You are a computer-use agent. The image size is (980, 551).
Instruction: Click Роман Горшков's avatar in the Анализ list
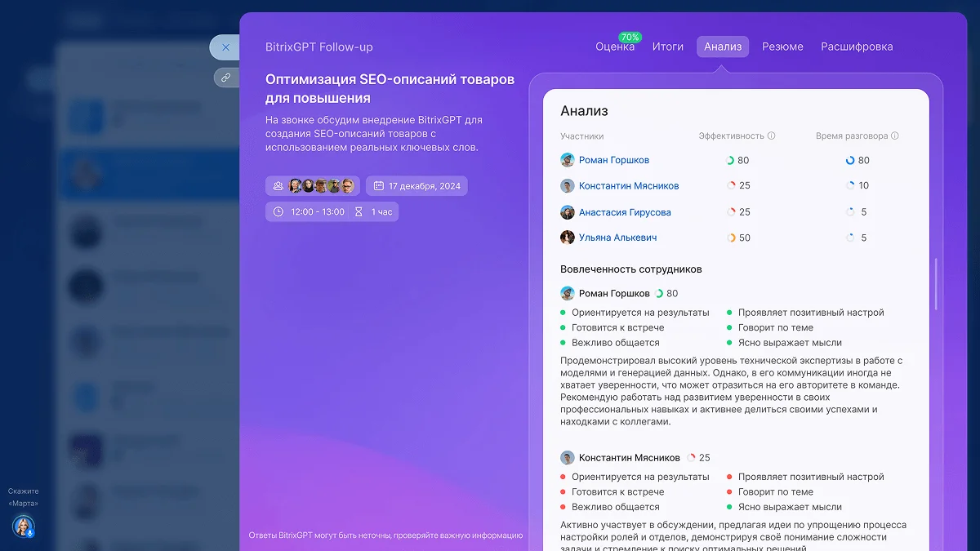[x=567, y=160]
